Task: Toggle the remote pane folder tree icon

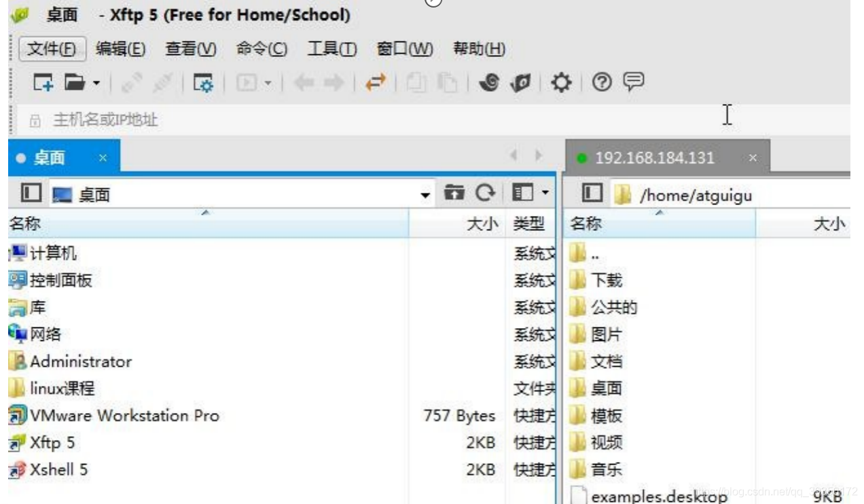Action: point(593,194)
